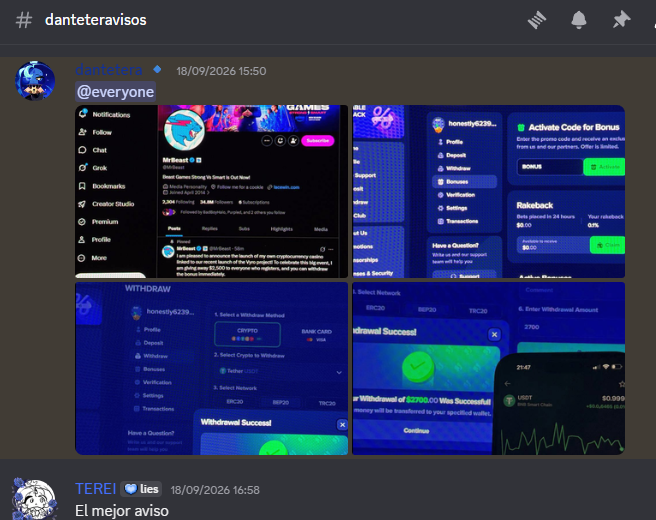The height and width of the screenshot is (520, 656).
Task: Show pinned messages pin icon
Action: coord(621,20)
